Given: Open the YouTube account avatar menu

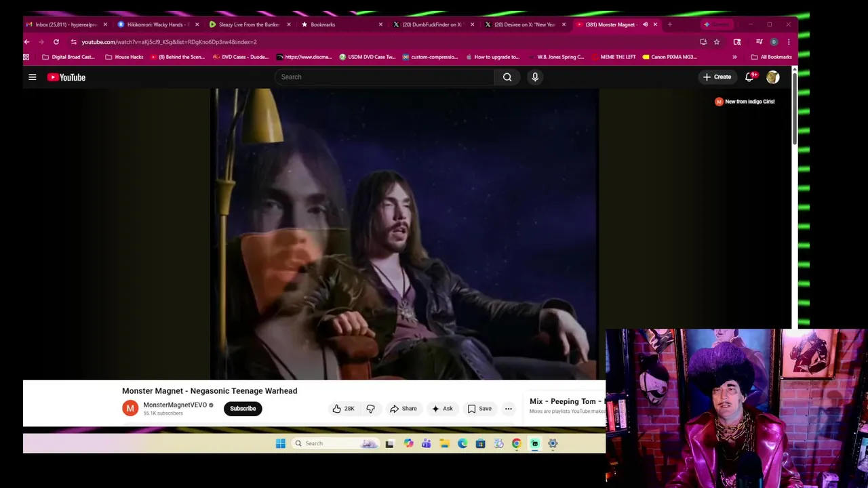Looking at the screenshot, I should point(772,77).
